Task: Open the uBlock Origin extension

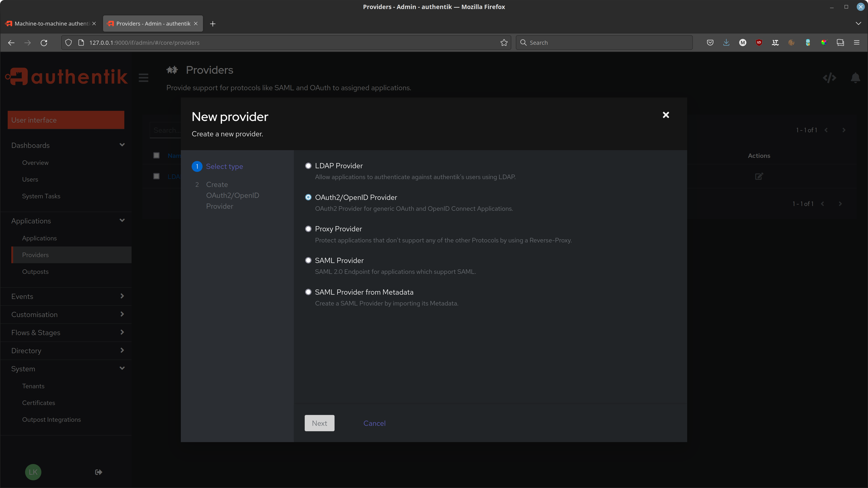Action: point(759,43)
